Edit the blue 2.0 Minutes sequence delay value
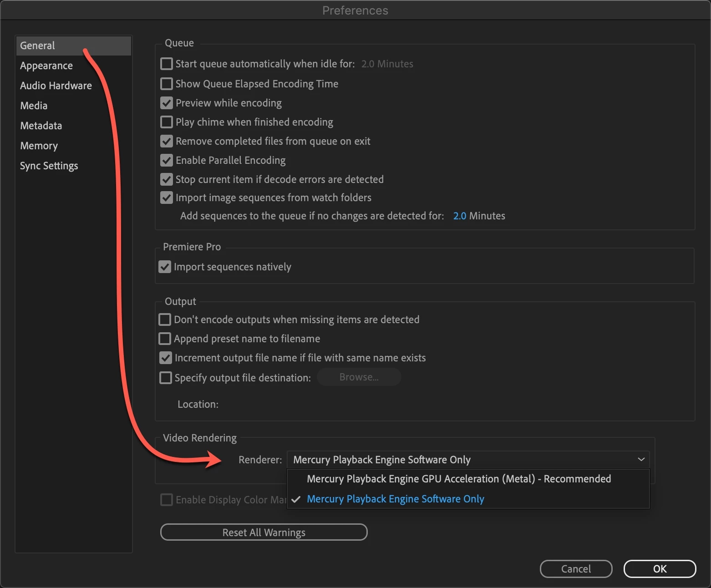Image resolution: width=711 pixels, height=588 pixels. tap(460, 216)
